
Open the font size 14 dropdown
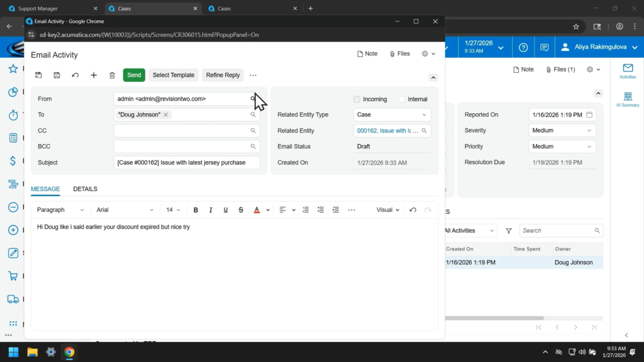(173, 210)
